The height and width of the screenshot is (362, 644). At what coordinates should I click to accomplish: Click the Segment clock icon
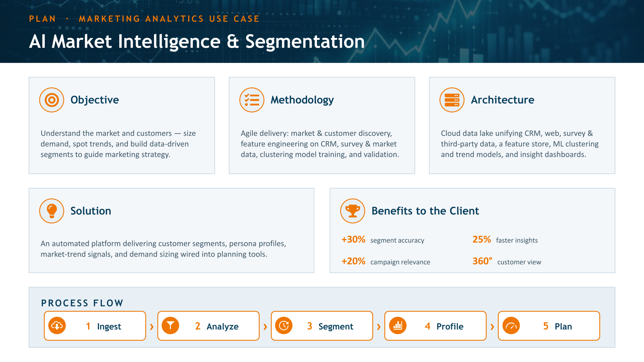pos(284,326)
